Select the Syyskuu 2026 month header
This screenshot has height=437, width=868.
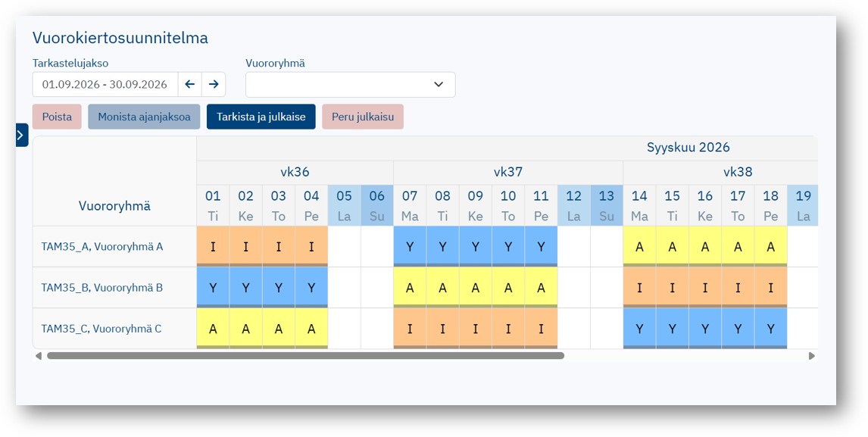pyautogui.click(x=688, y=148)
